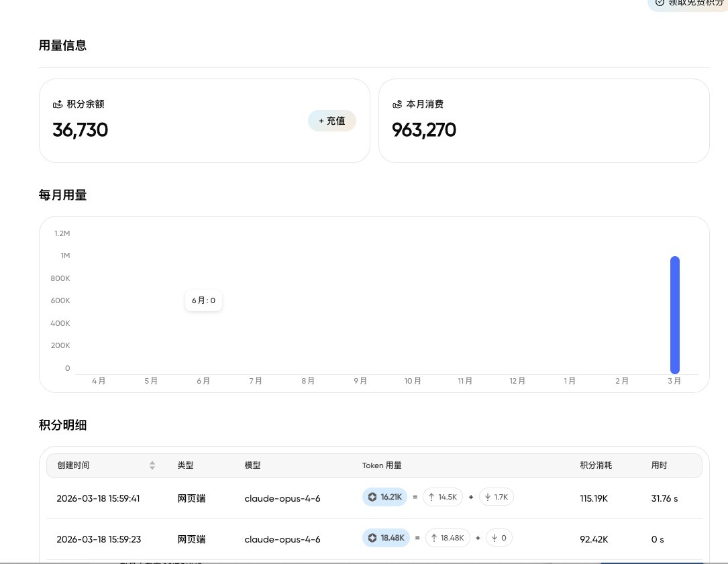Viewport: 728px width, 564px height.
Task: Click the 领取免费积分 button at top right
Action: click(689, 4)
